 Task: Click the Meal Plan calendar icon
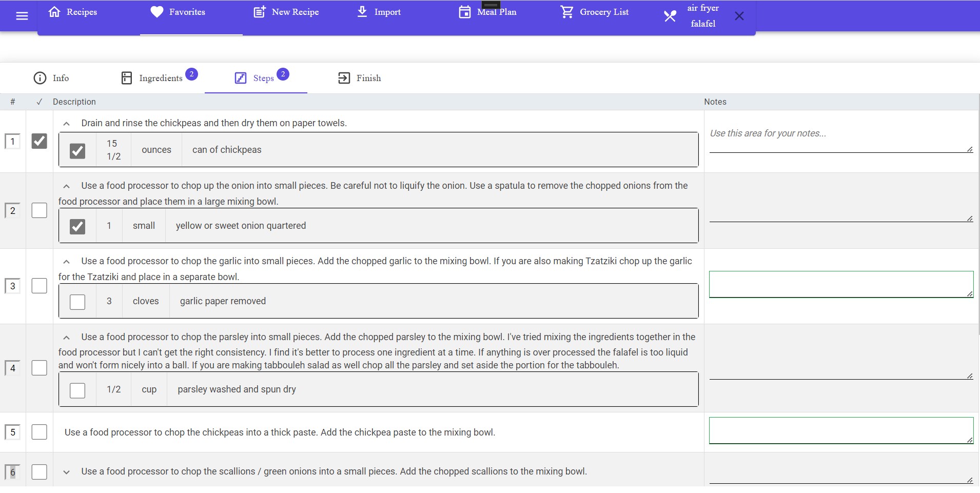pos(465,12)
